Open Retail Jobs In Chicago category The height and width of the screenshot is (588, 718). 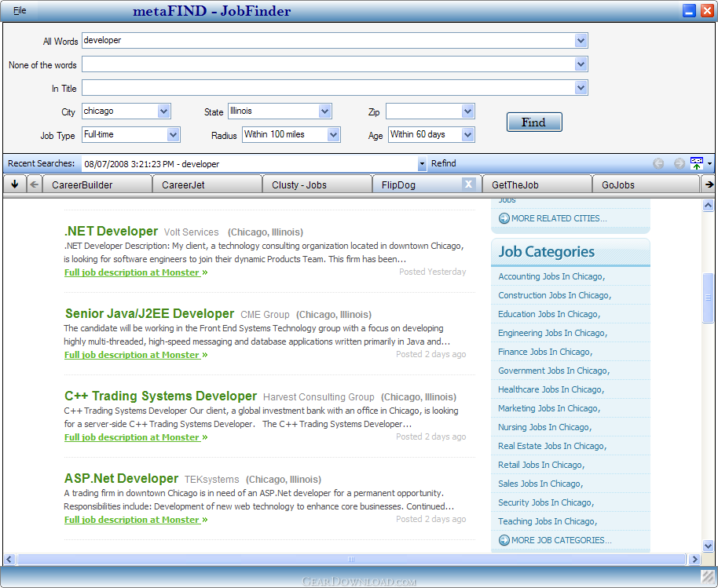tap(541, 465)
